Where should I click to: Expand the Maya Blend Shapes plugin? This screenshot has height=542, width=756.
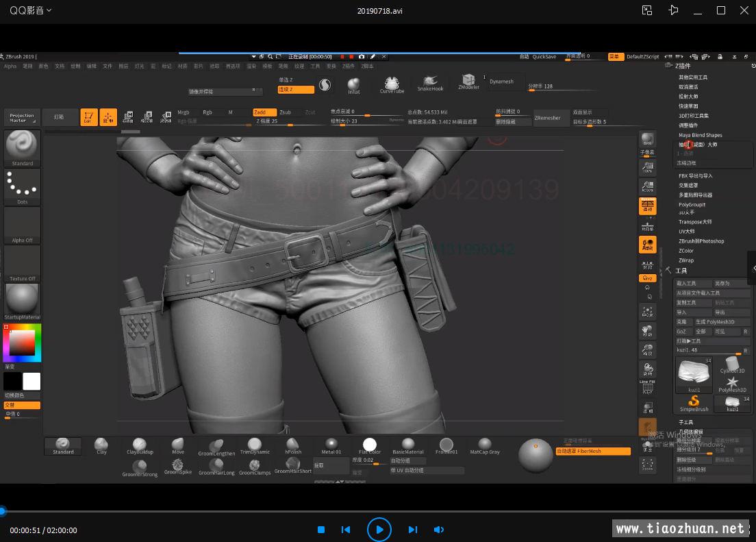(x=700, y=135)
